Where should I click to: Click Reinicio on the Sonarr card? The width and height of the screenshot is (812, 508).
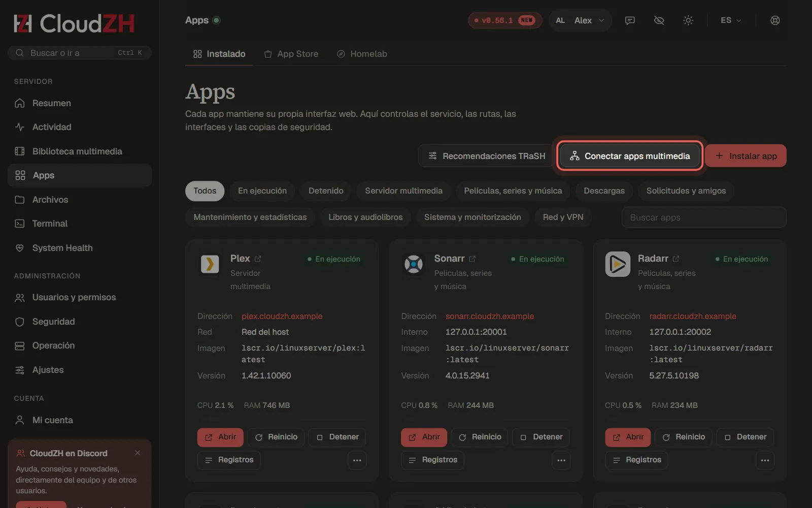tap(480, 437)
